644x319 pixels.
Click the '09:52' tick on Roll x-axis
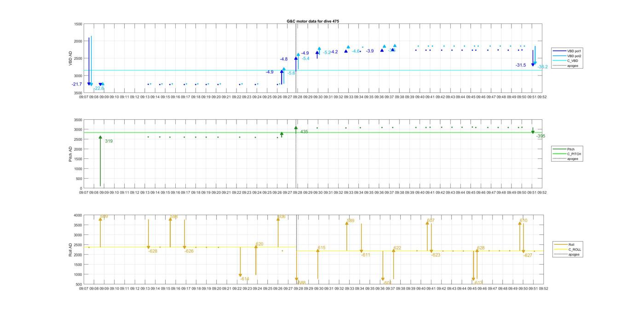click(x=543, y=289)
